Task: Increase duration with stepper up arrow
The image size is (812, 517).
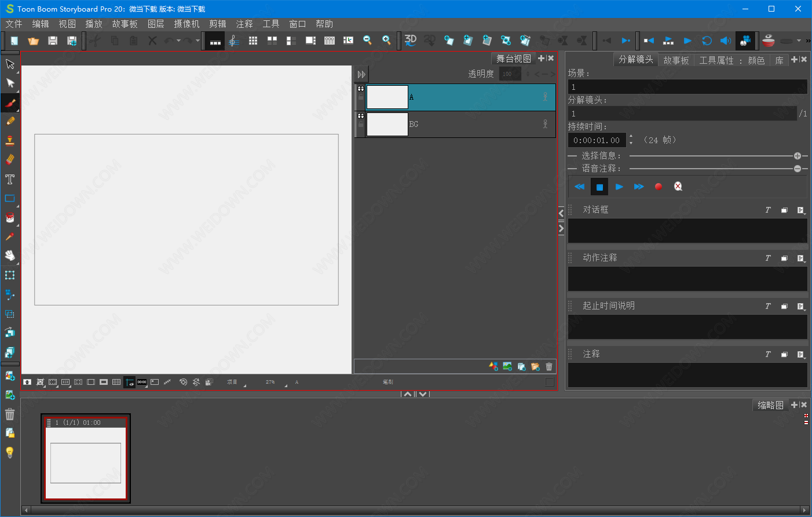Action: tap(631, 137)
